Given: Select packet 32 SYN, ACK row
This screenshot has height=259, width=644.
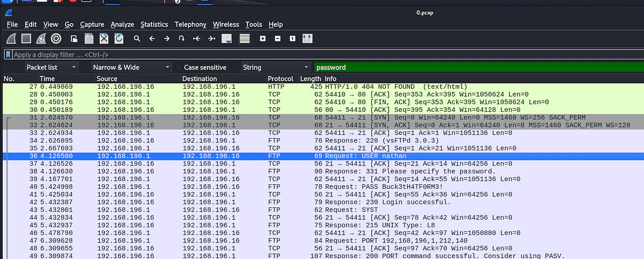Looking at the screenshot, I should click(322, 125).
